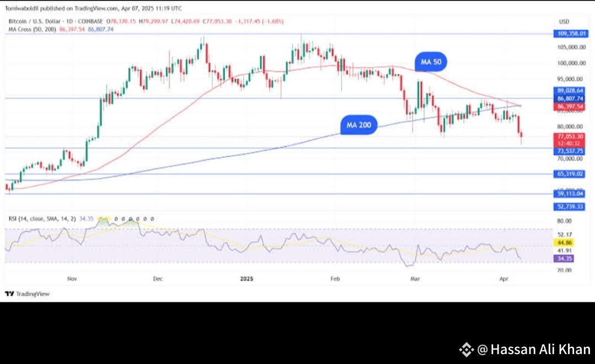The image size is (595, 364).
Task: Click the 52,739.33 level tag
Action: click(x=570, y=207)
